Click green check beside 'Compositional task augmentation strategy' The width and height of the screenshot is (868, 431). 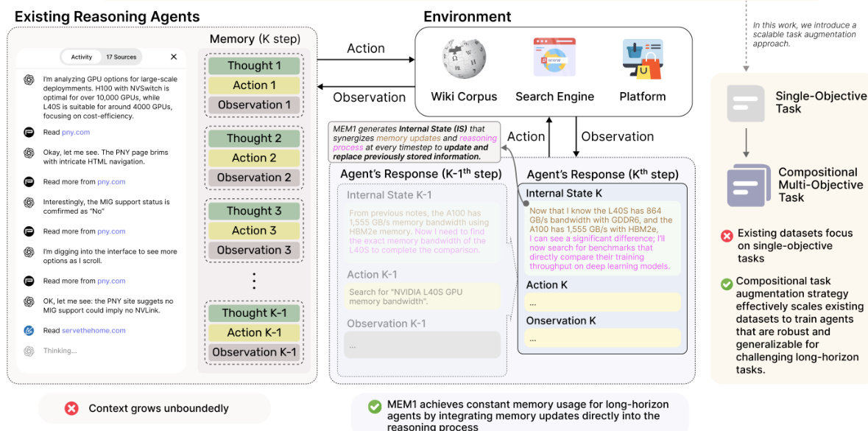727,284
